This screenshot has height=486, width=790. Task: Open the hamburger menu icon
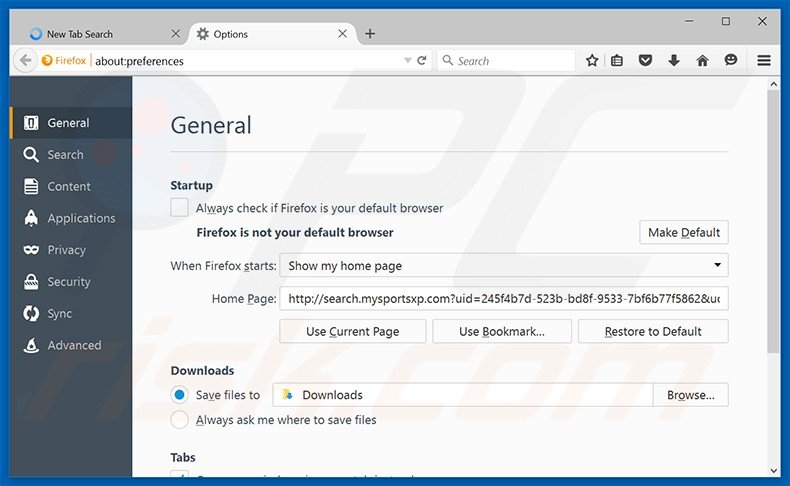pos(764,61)
